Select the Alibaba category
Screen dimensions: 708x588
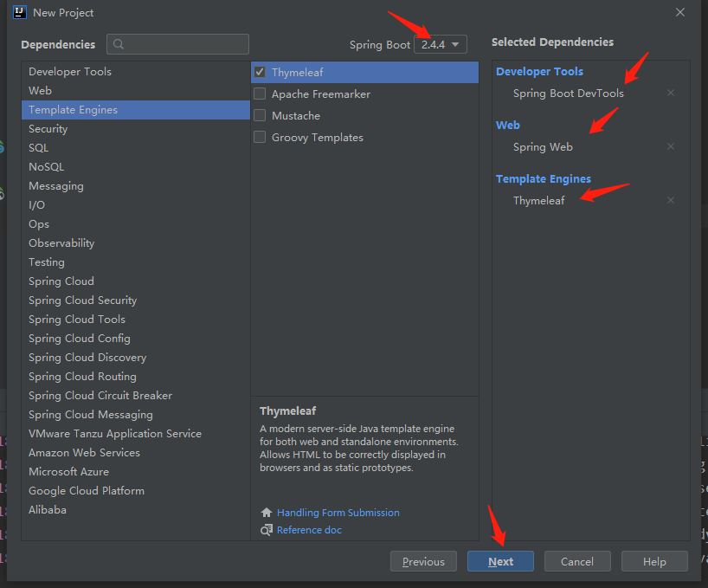tap(136, 510)
